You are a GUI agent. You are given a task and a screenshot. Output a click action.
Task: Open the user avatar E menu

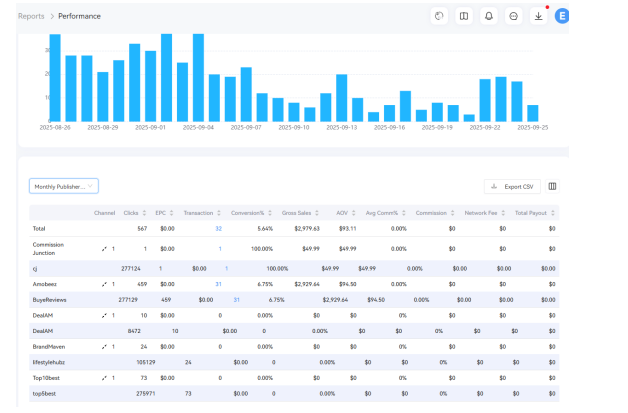tap(562, 16)
